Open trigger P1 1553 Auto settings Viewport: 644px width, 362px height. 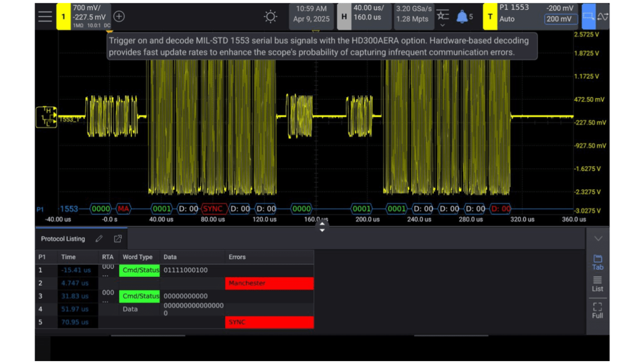click(514, 13)
